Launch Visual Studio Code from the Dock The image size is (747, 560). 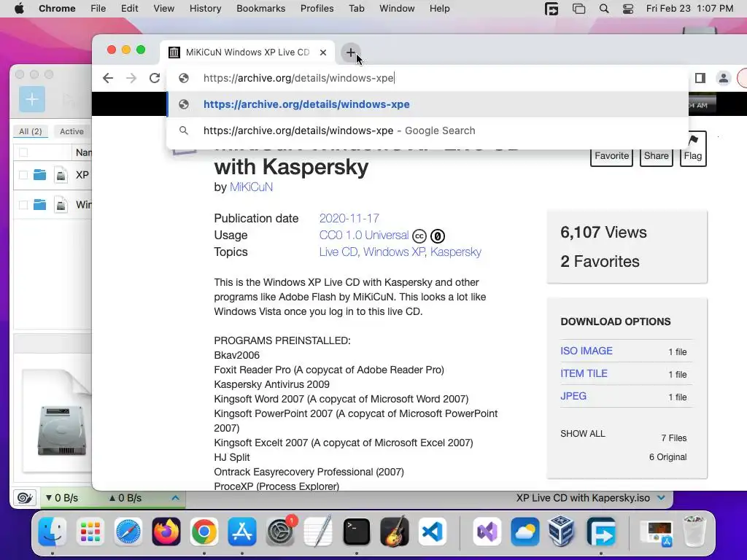(x=433, y=532)
